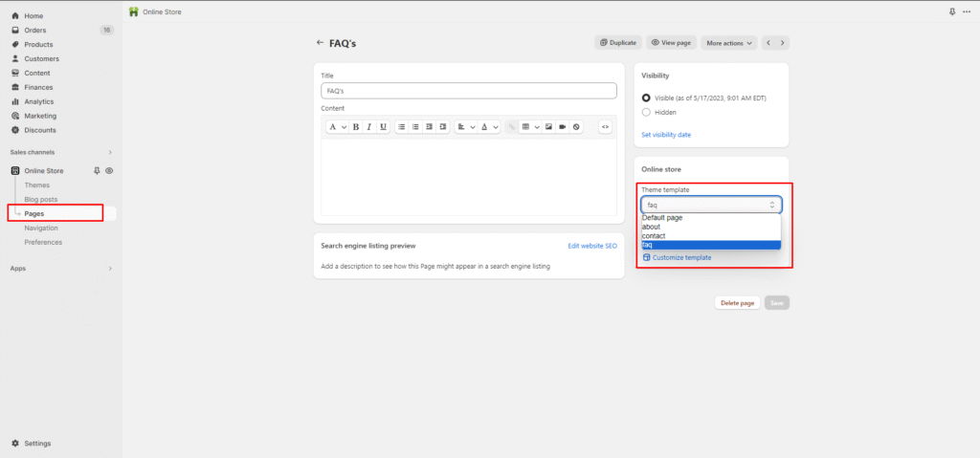Apply italic formatting in editor toolbar
This screenshot has height=458, width=980.
(x=369, y=126)
